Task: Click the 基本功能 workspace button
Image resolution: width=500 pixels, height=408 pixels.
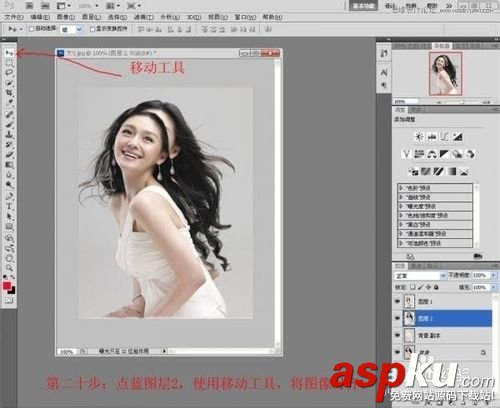Action: pos(363,6)
